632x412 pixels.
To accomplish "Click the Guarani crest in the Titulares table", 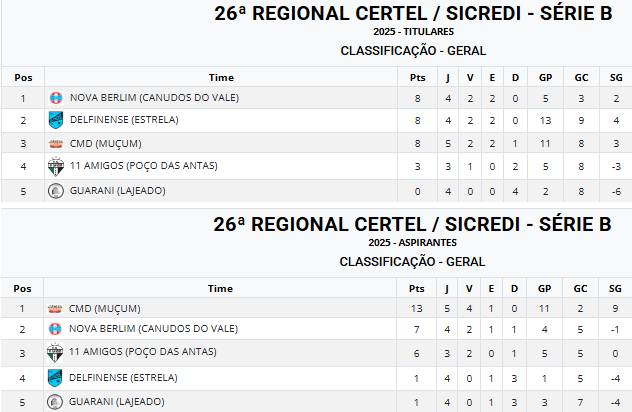I will [56, 191].
